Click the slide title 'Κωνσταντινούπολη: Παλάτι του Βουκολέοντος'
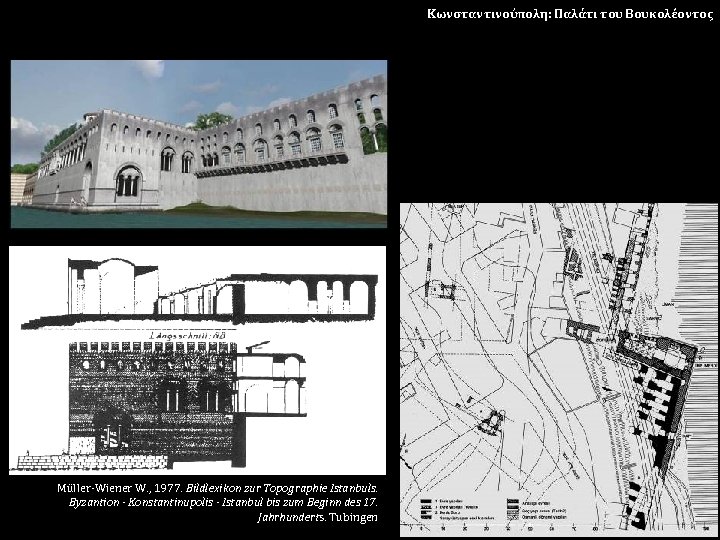 coord(570,14)
